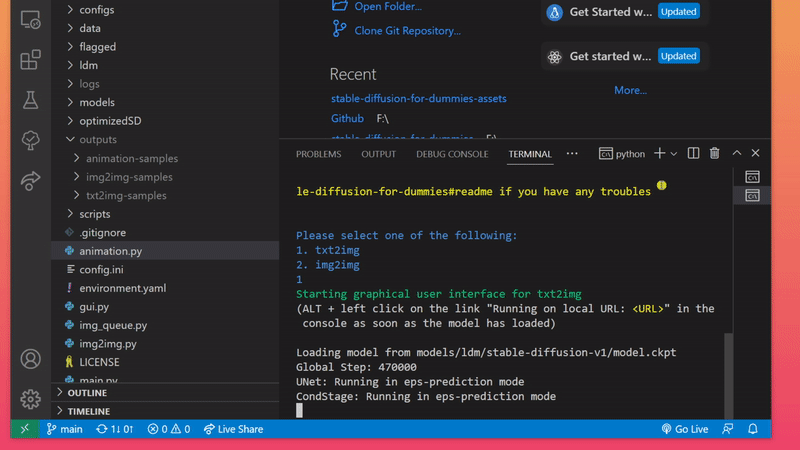Open Extensions view in activity bar
This screenshot has height=450, width=800.
[31, 60]
